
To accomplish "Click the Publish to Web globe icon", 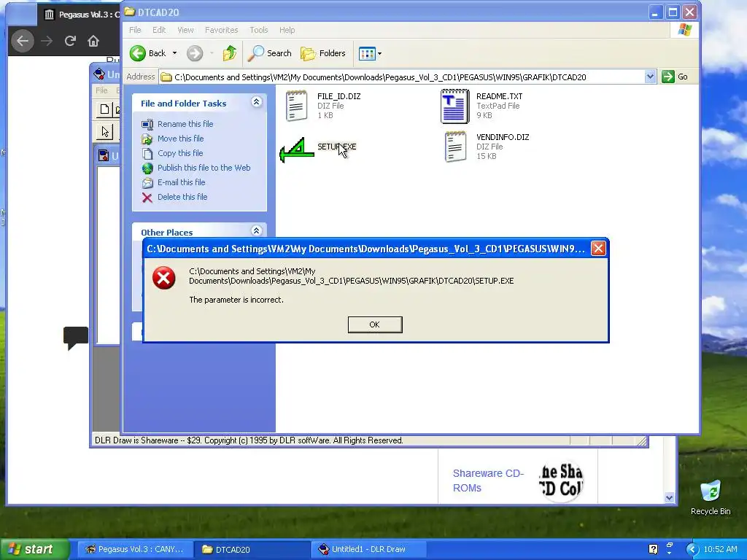I will click(x=147, y=168).
